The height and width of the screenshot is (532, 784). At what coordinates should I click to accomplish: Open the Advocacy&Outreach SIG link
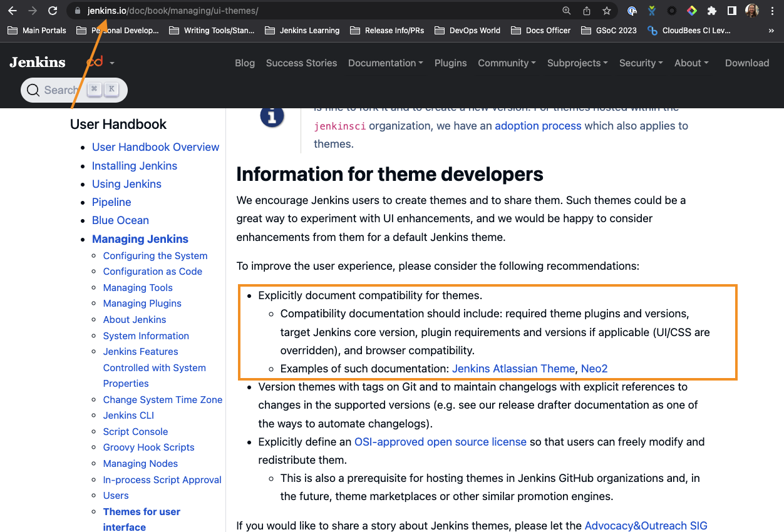(646, 526)
